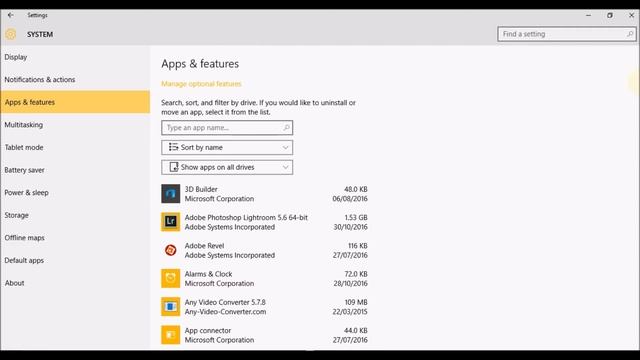This screenshot has width=640, height=360.
Task: Open the Show apps on all drives dropdown
Action: [x=227, y=167]
